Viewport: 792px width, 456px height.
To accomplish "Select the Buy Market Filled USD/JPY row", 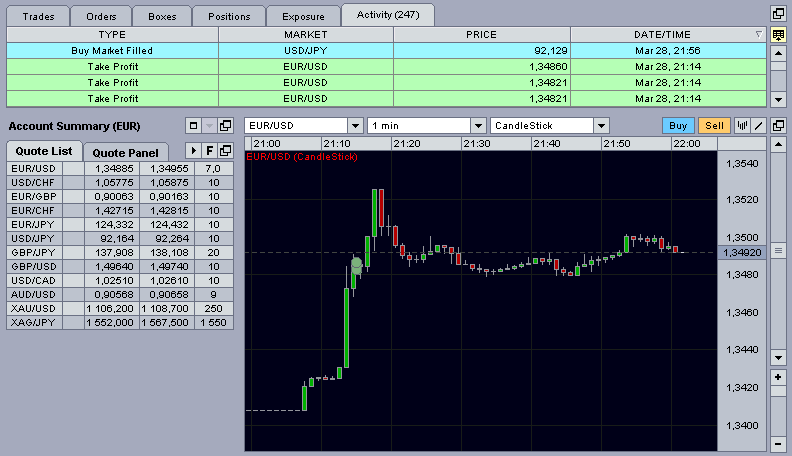I will tap(386, 50).
